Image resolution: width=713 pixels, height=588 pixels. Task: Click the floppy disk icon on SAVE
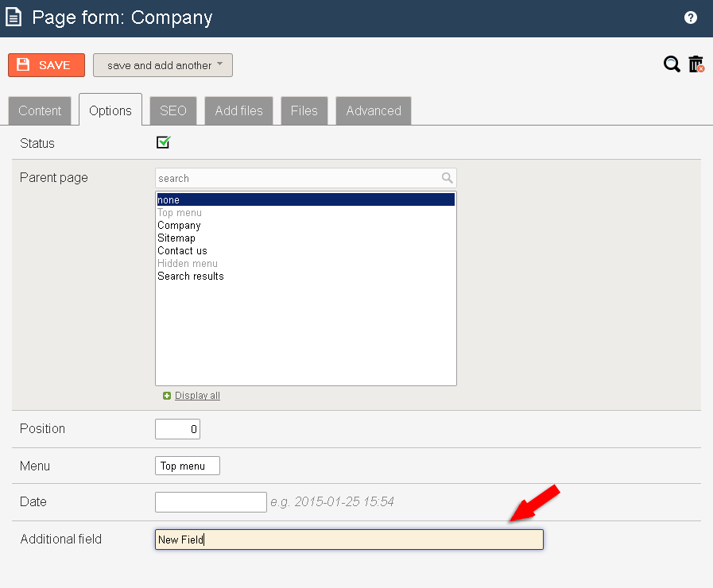pos(23,64)
